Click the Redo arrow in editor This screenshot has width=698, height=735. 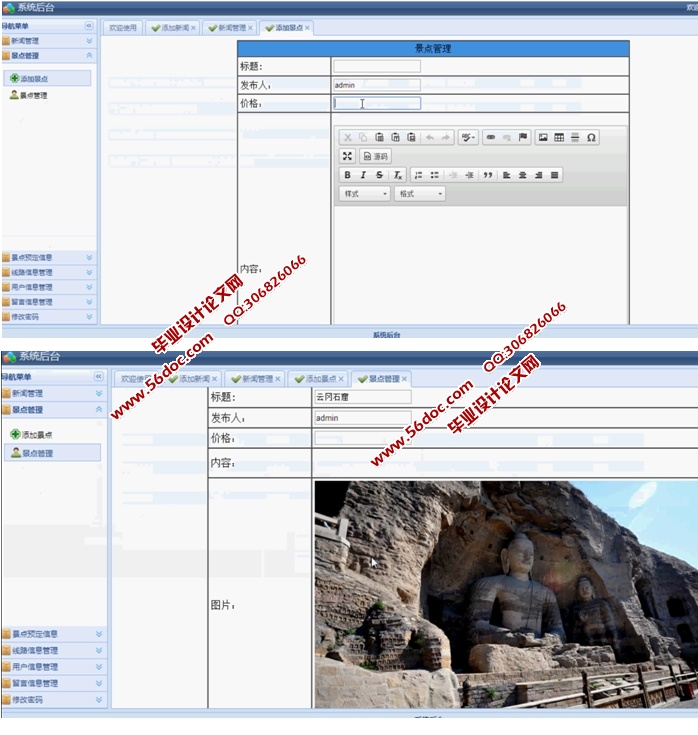point(445,137)
